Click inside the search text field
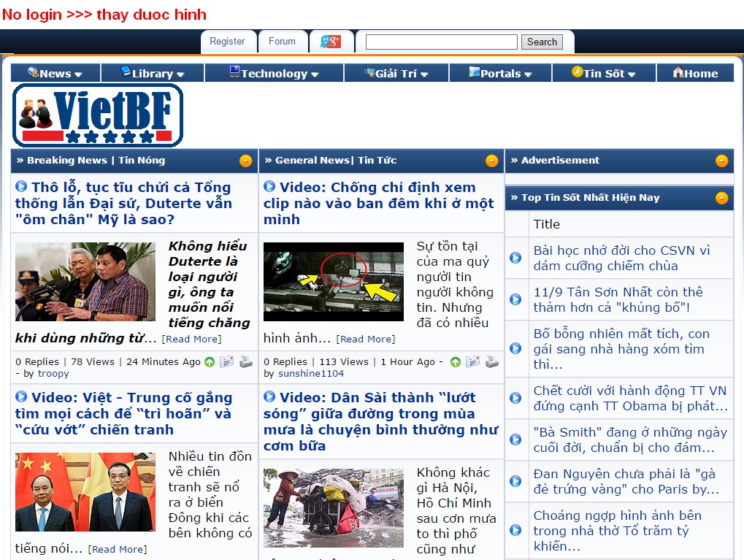 [x=441, y=42]
